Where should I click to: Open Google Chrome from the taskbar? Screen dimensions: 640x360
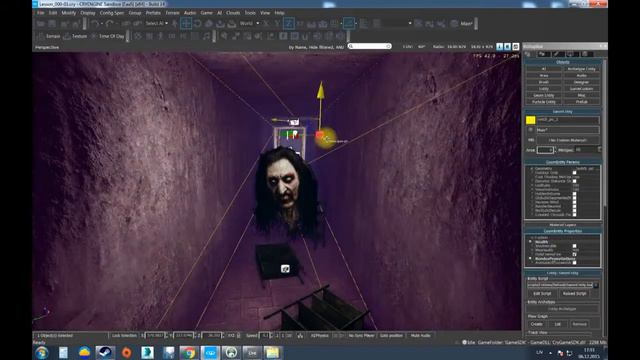(188, 353)
